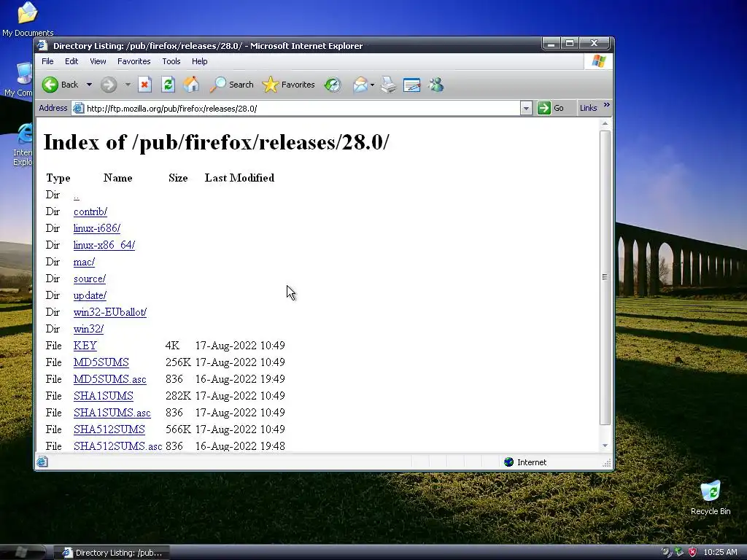This screenshot has width=747, height=560.
Task: Open the Messenger people icon
Action: (436, 85)
